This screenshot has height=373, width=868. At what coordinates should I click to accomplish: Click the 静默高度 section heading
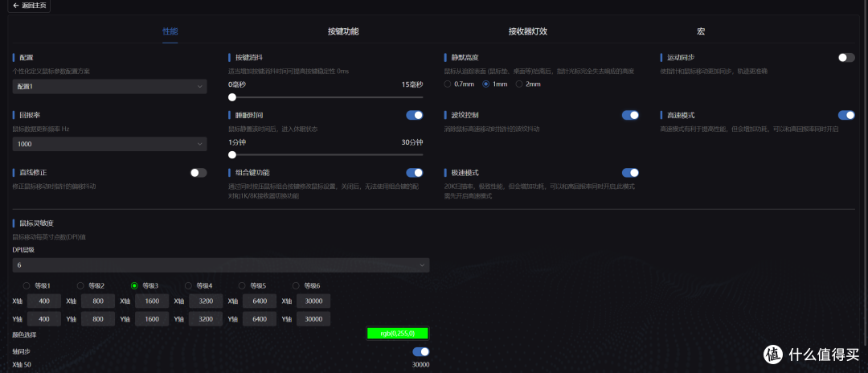465,58
